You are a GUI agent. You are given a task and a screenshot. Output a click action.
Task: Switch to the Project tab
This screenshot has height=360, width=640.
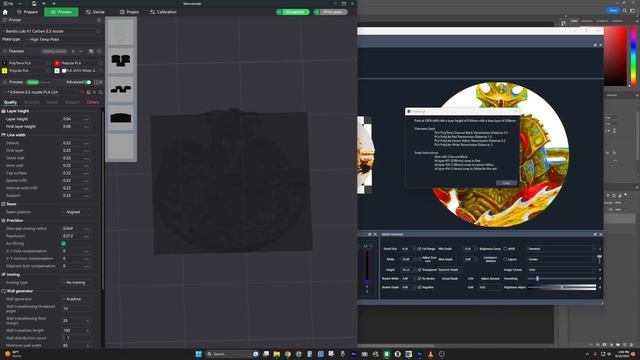(129, 12)
